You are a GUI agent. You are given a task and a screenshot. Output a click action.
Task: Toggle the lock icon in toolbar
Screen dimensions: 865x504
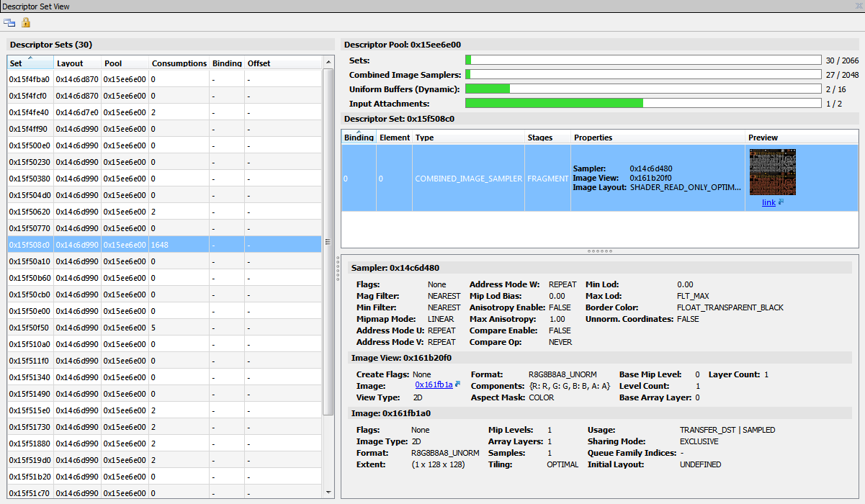26,22
